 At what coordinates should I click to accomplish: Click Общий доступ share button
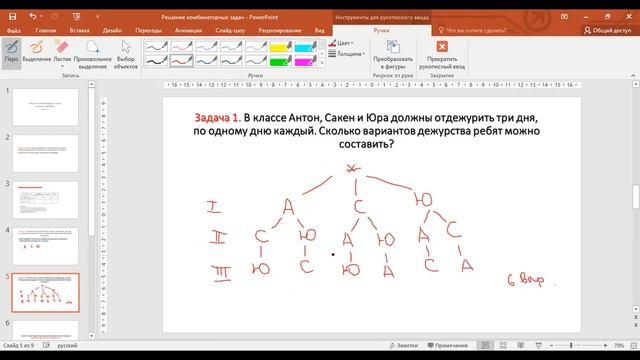(608, 31)
